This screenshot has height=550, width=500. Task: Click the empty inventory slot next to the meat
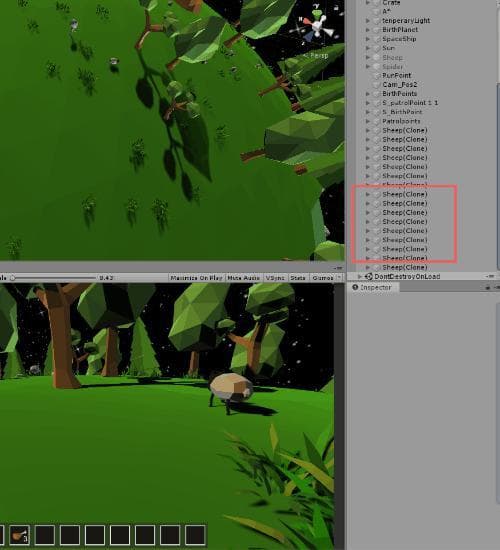[45, 535]
